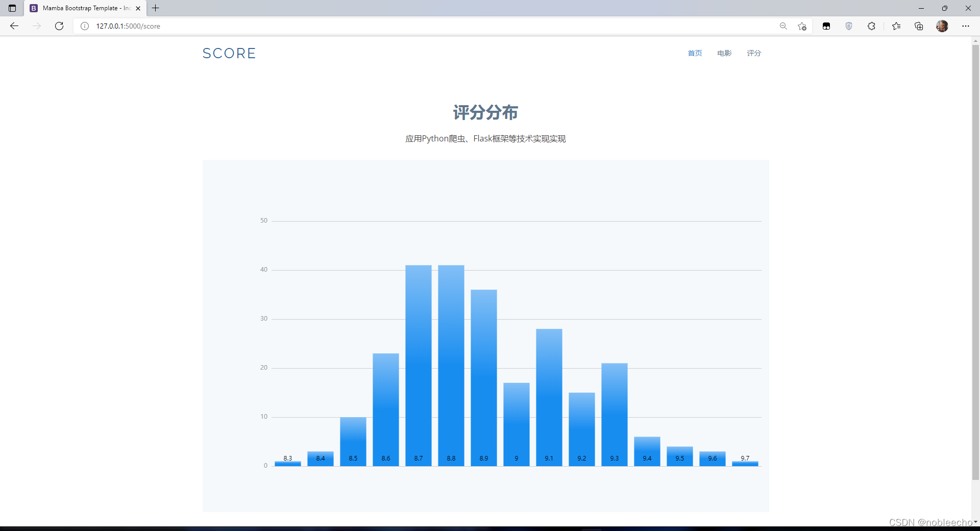Click the browser profile avatar

(942, 26)
